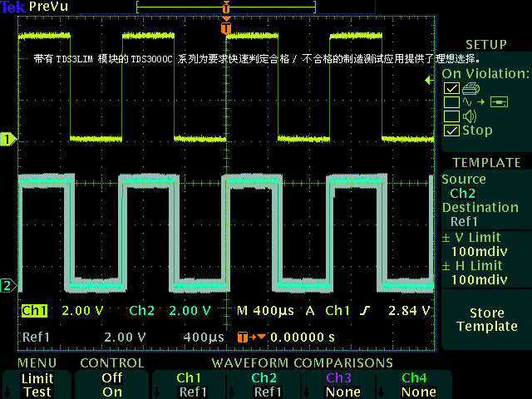This screenshot has height=399, width=532.
Task: Toggle the hardcopy printer checkbox
Action: 451,88
